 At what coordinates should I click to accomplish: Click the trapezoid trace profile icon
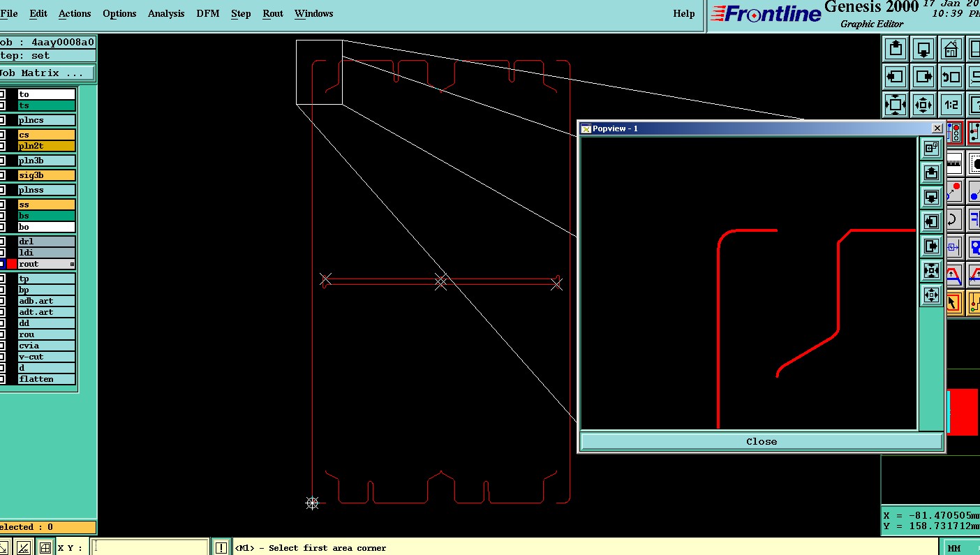[x=954, y=275]
